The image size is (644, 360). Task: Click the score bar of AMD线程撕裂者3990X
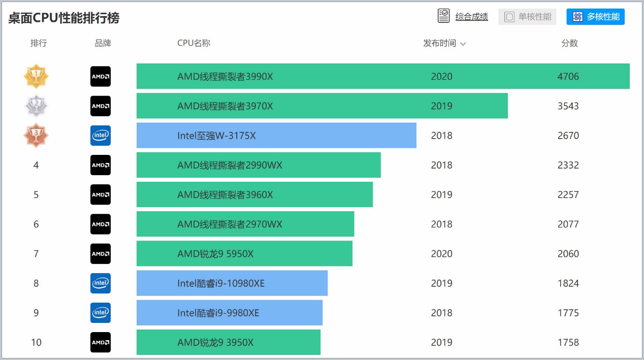[383, 76]
